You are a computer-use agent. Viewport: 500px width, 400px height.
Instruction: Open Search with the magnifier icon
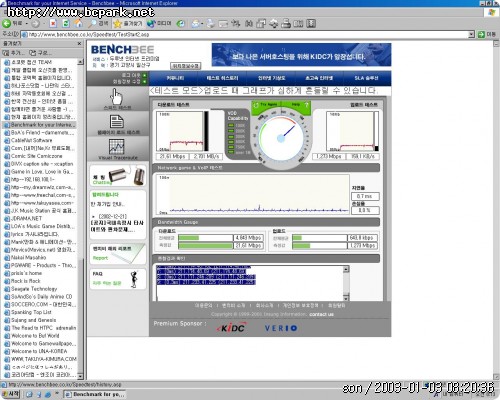point(92,23)
